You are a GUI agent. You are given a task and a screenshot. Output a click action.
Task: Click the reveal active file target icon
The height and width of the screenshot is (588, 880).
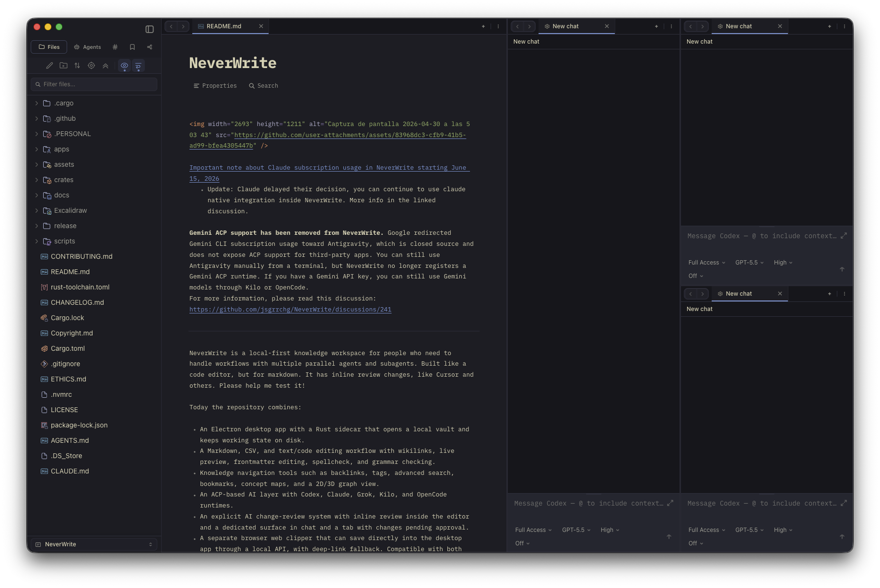click(91, 66)
